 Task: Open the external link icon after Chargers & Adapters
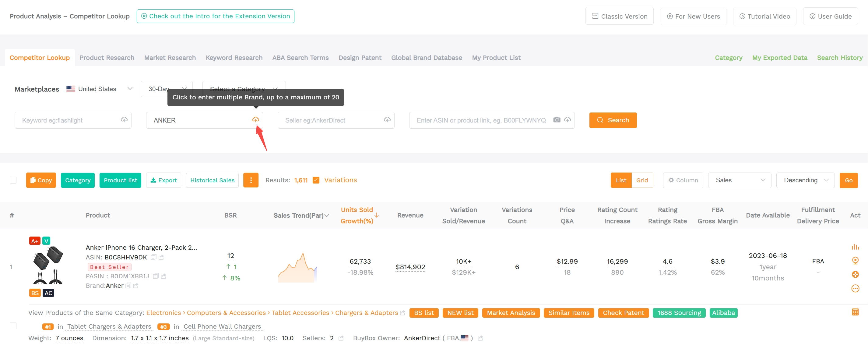pos(402,313)
